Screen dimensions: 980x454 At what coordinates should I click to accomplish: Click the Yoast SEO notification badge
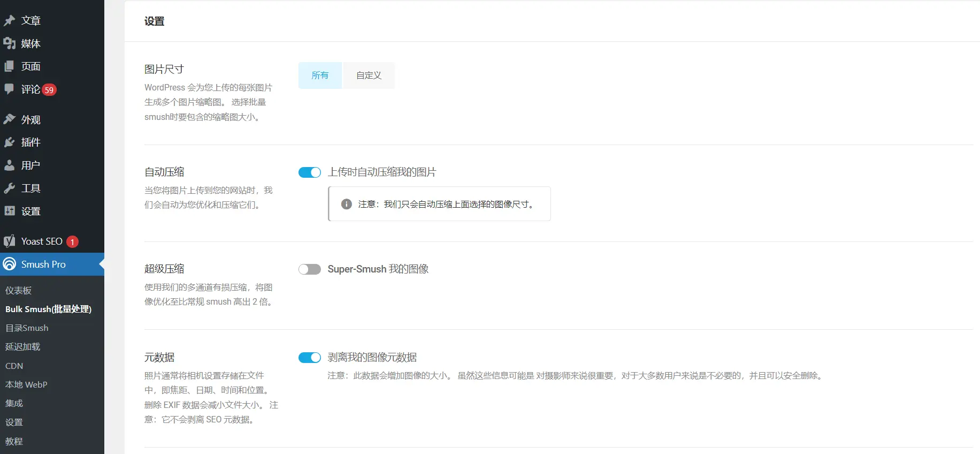[x=72, y=242]
